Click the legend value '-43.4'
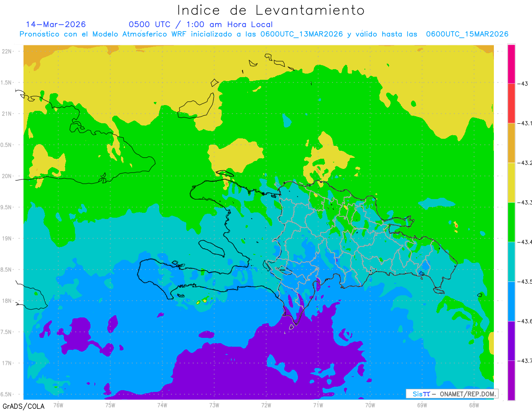This screenshot has width=532, height=411. click(x=524, y=242)
